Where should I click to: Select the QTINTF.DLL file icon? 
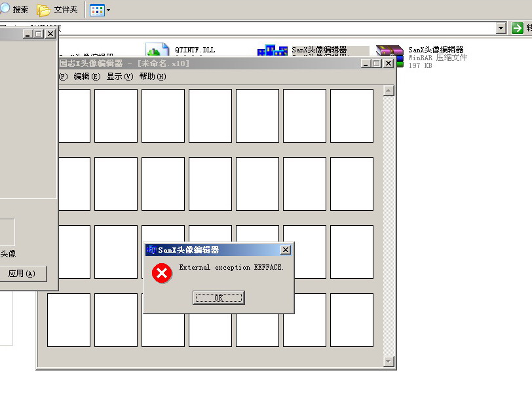tap(157, 50)
